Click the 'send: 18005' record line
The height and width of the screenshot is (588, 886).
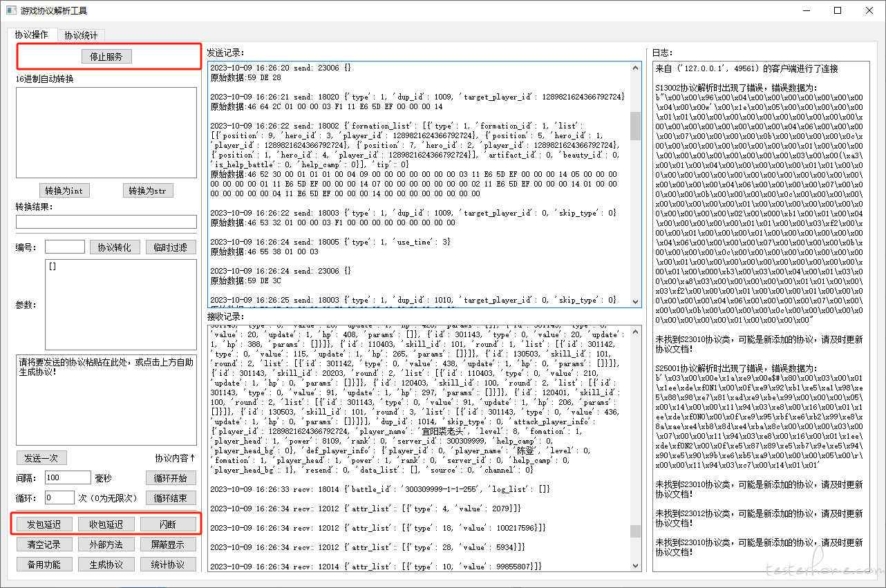pyautogui.click(x=331, y=242)
